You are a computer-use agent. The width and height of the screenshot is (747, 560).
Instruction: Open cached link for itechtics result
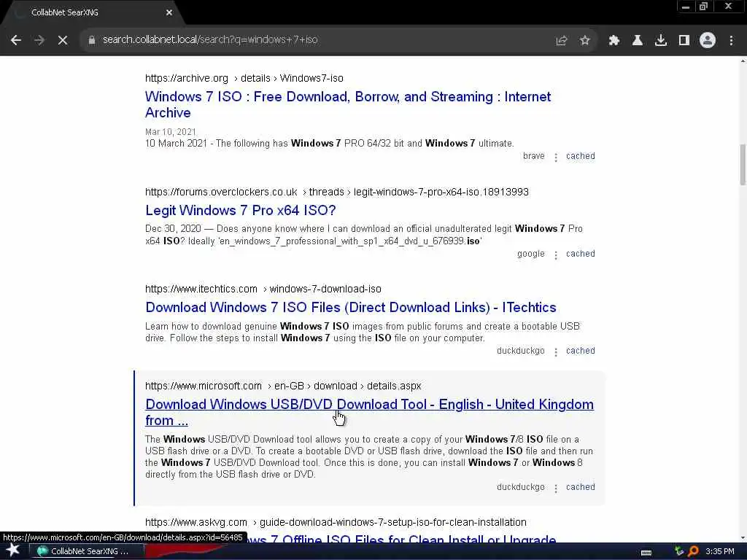(x=580, y=351)
